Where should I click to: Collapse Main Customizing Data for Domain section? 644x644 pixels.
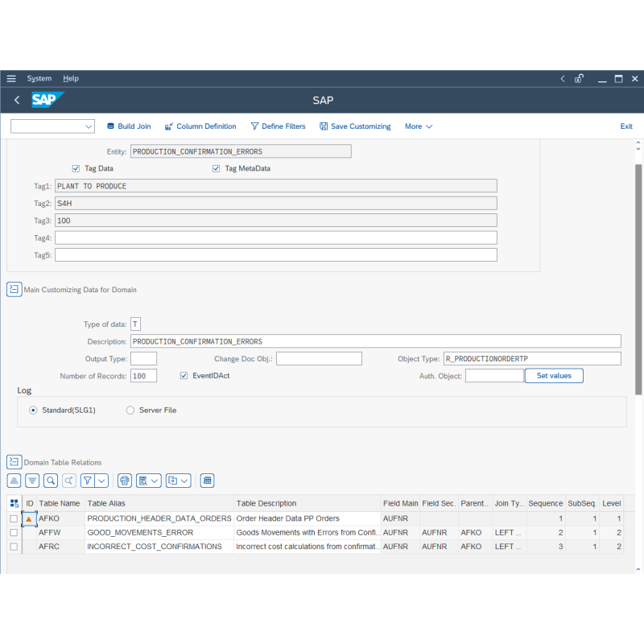coord(14,289)
